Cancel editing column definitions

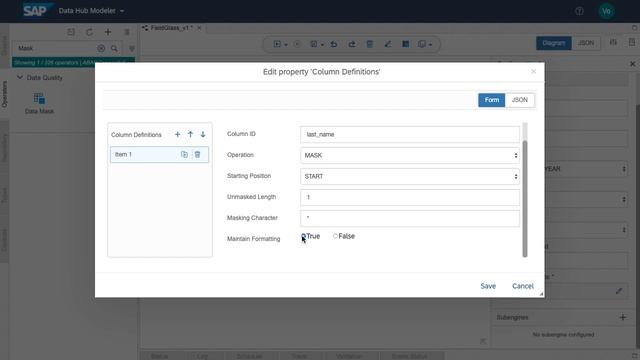[x=522, y=286]
